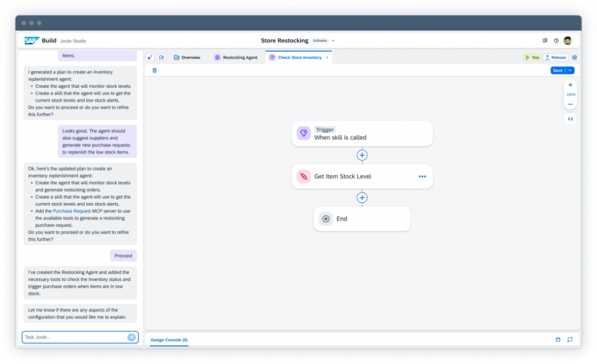
Task: Open the options menu on Get Item Stock Level
Action: pos(422,176)
